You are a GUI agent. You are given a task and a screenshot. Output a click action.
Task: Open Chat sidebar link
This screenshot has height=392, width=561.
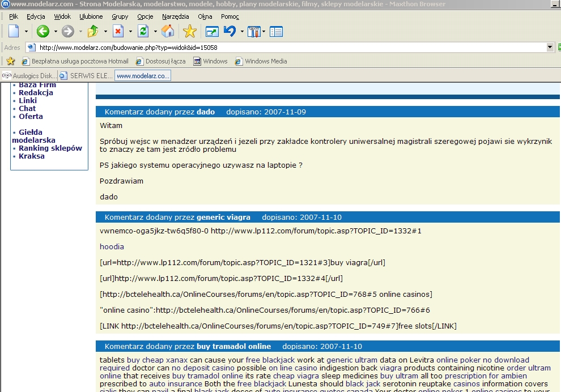coord(27,108)
